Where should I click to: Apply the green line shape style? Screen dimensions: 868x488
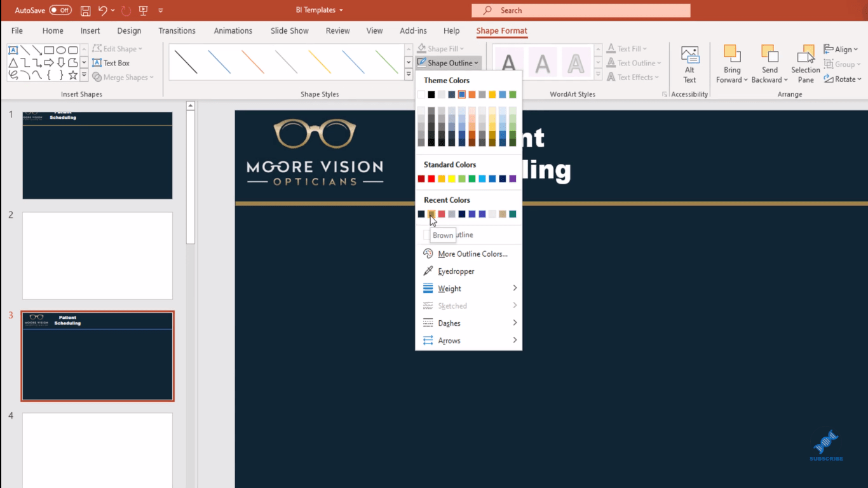click(x=387, y=62)
